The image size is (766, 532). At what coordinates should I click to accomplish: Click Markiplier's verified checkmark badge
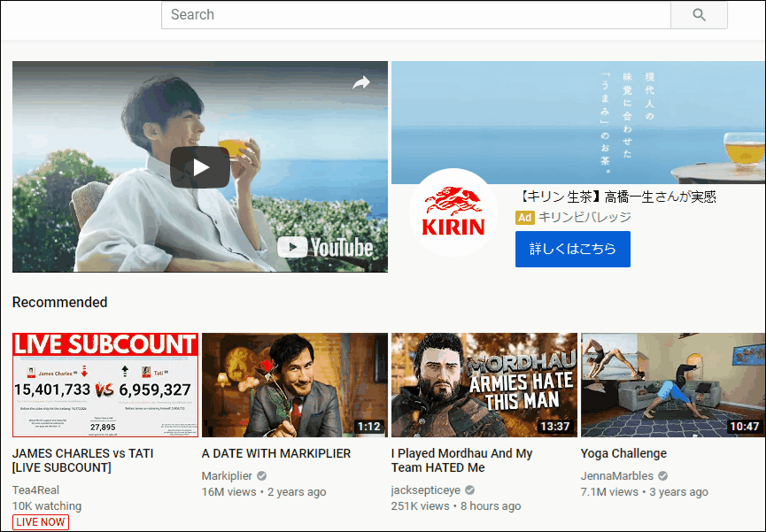tap(262, 476)
